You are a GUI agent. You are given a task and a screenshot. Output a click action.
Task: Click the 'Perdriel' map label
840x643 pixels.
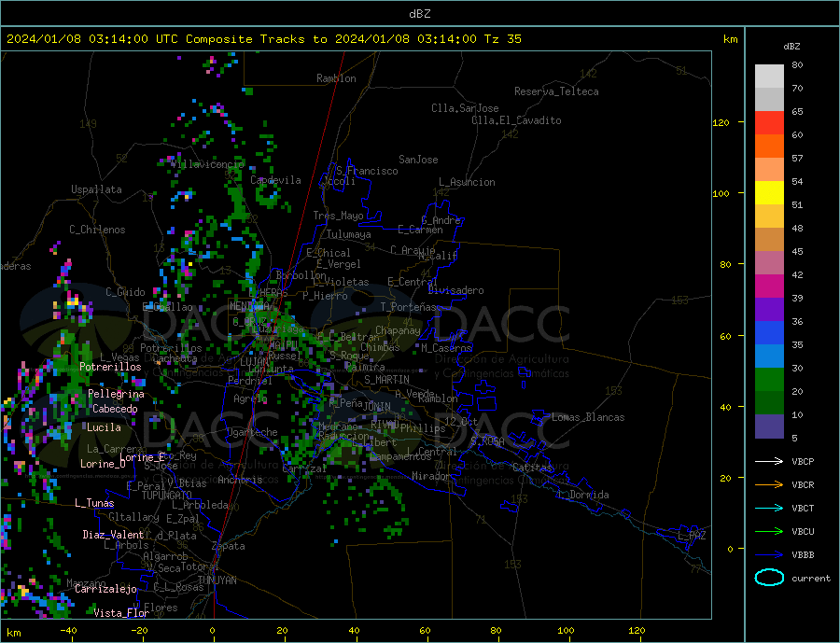[249, 381]
